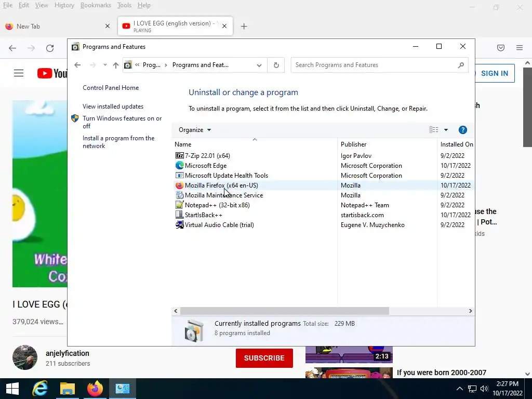532x399 pixels.
Task: Go back in Programs and Features window
Action: [78, 65]
